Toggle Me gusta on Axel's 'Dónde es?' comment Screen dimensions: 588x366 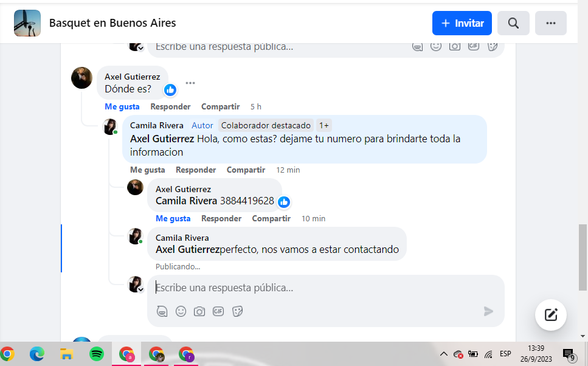pyautogui.click(x=122, y=106)
